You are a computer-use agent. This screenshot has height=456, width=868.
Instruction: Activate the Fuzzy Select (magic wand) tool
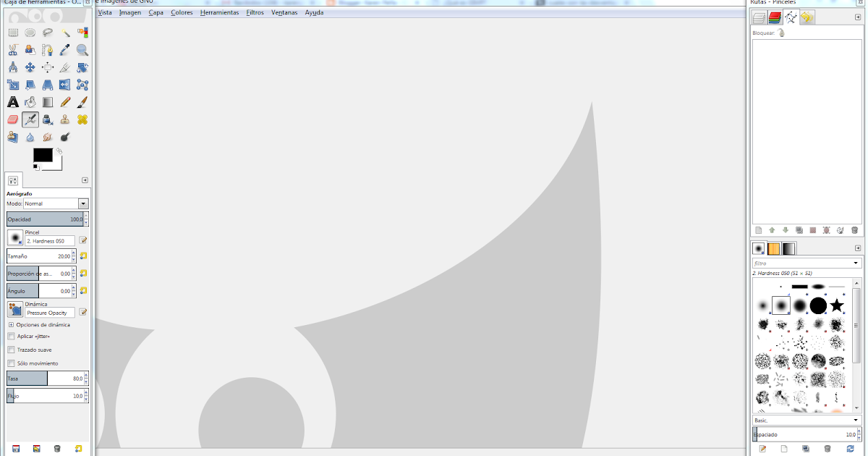tap(64, 33)
